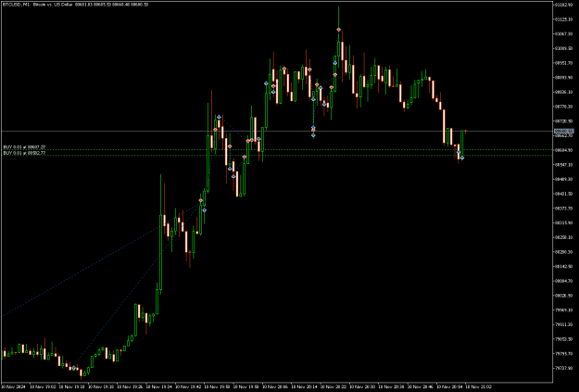
Task: Click the 10 Nov 20:46 time label
Action: pos(421,386)
